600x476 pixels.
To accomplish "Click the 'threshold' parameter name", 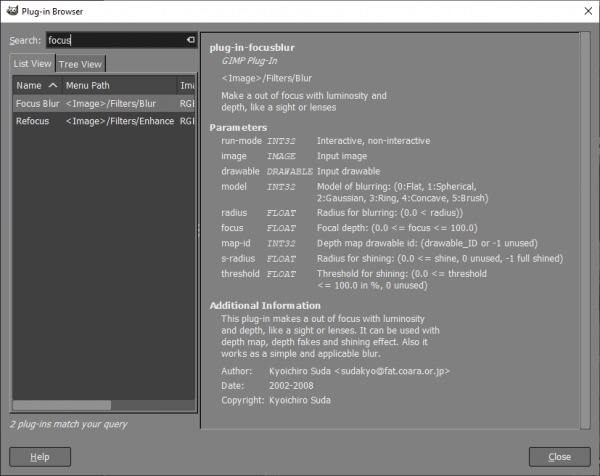I will (240, 274).
